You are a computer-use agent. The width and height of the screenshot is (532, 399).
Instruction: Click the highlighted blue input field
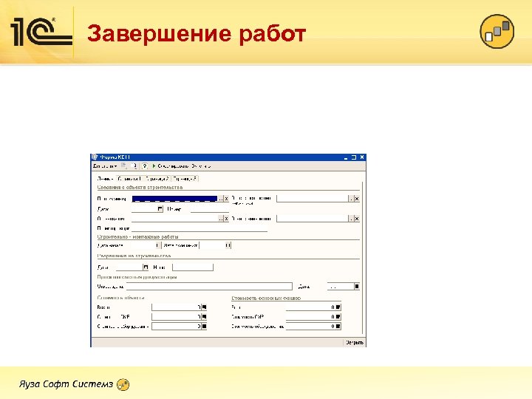point(174,199)
